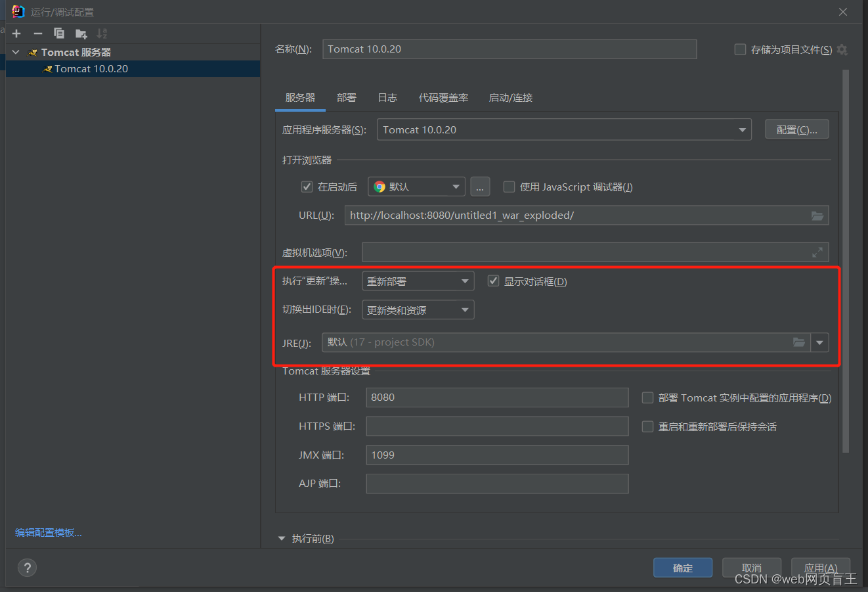Open the 重新部署 update action dropdown
The height and width of the screenshot is (592, 868).
(418, 281)
